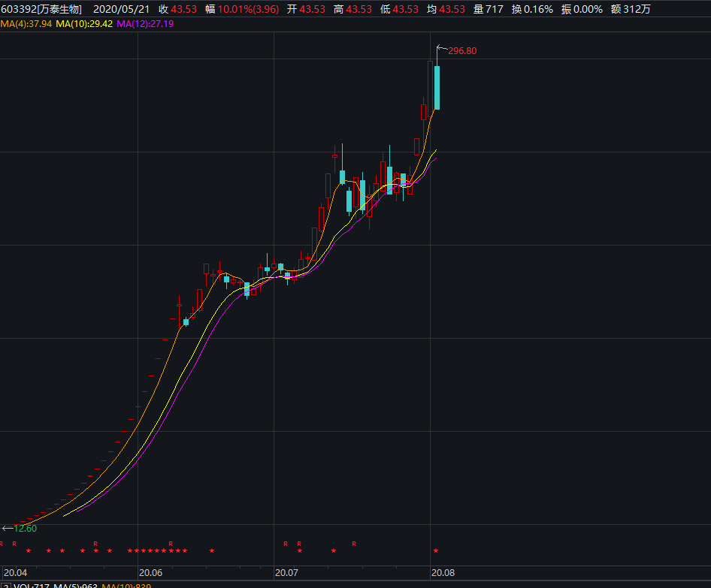Screen dimensions: 711x588
Task: Click the 296.80 high price marker
Action: point(461,51)
